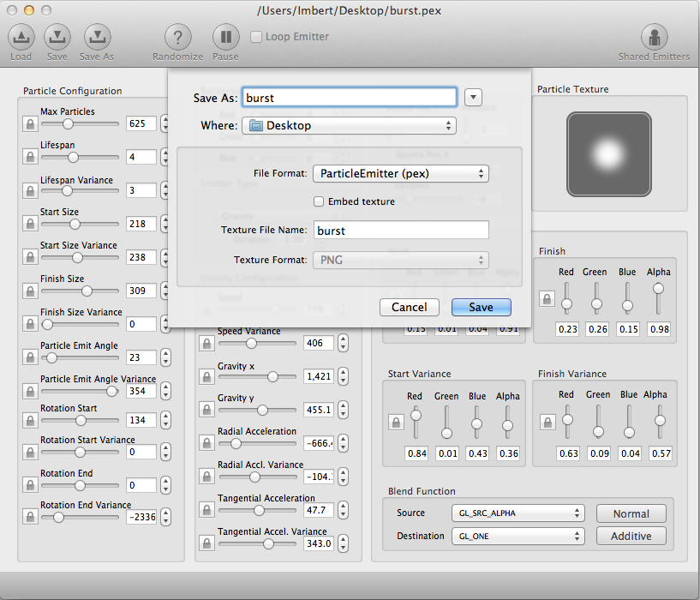Click the Save toolbar icon
This screenshot has width=700, height=600.
[x=57, y=37]
